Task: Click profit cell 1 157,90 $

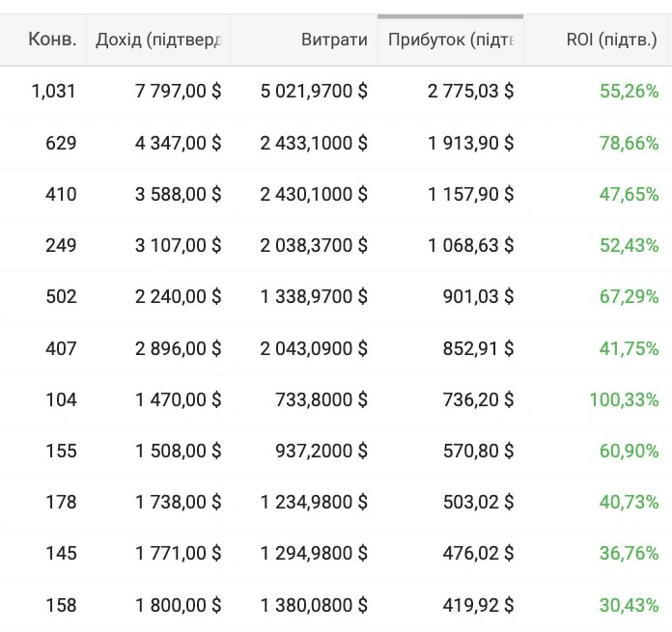Action: 470,194
